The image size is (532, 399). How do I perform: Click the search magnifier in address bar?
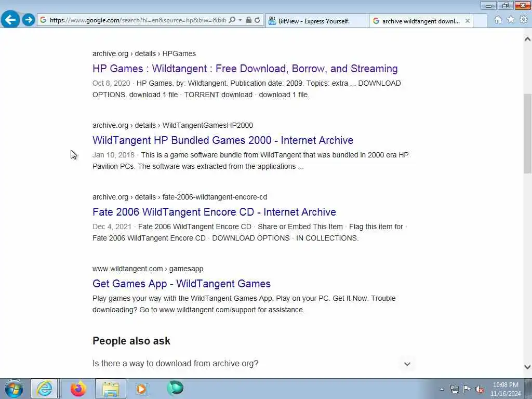(232, 20)
